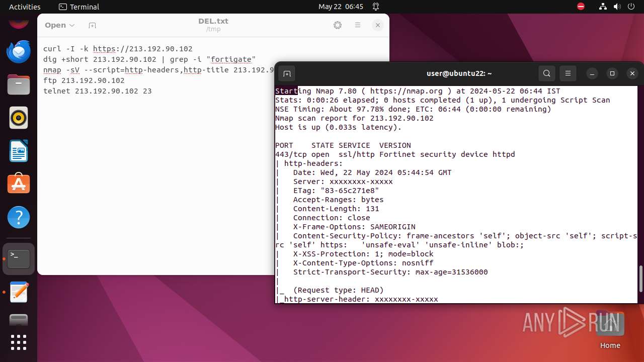Click 'Nmap scan report for 213.192.90.102' line
Viewport: 644px width, 362px height.
(x=354, y=118)
